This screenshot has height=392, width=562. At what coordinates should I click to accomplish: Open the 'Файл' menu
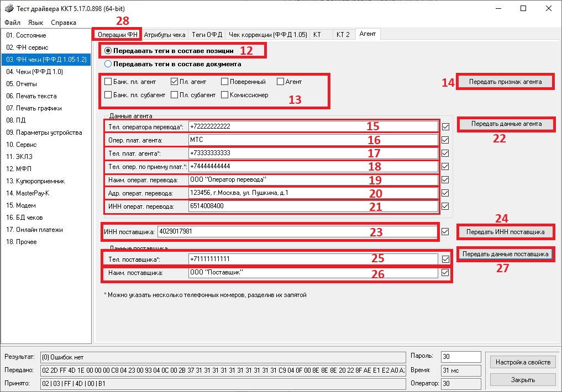[12, 23]
